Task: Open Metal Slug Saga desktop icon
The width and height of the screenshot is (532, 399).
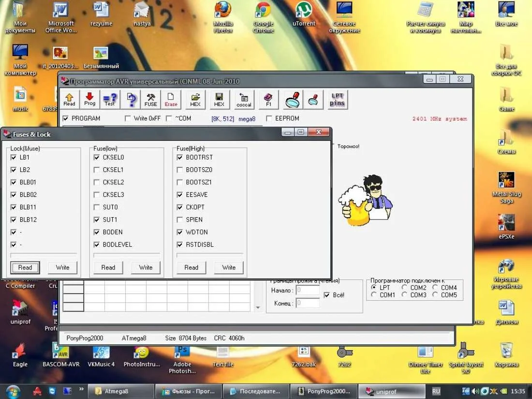Action: tap(506, 188)
